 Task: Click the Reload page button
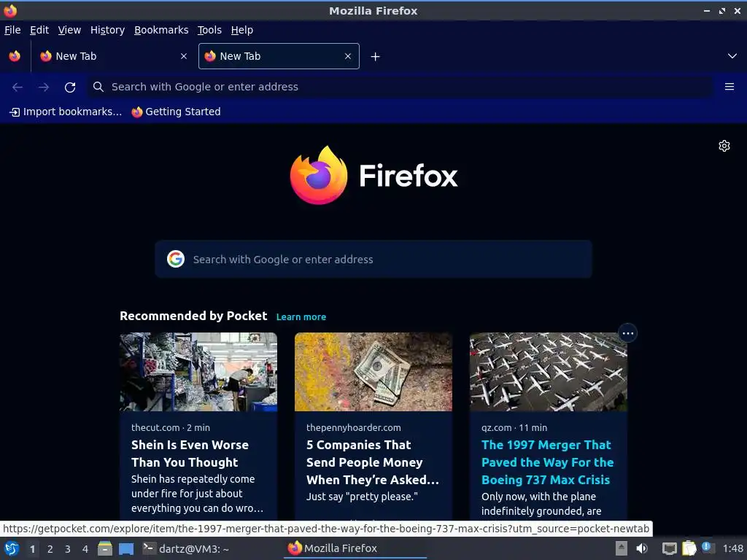pos(70,87)
